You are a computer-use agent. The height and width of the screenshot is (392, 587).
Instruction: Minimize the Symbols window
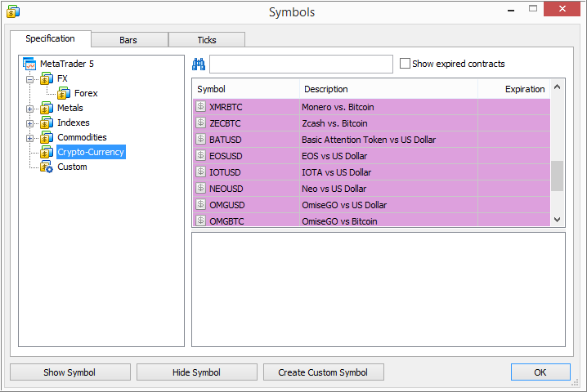(511, 10)
